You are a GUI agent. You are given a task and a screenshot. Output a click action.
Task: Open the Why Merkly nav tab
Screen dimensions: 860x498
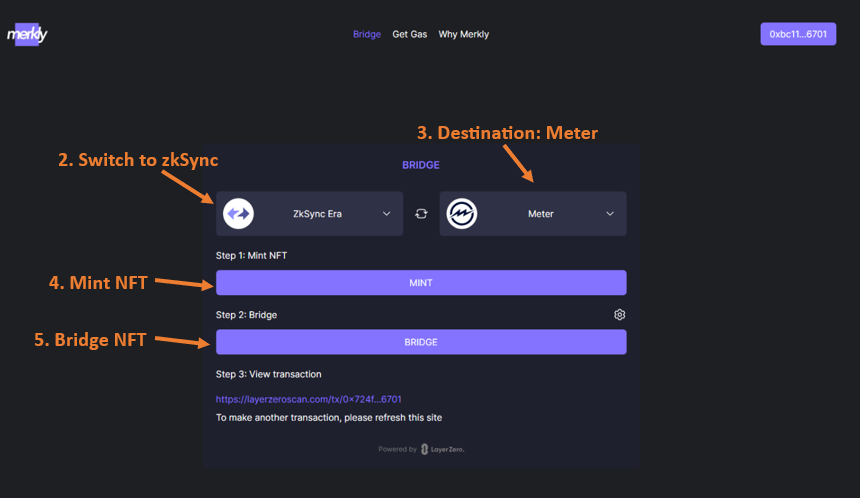pos(463,34)
